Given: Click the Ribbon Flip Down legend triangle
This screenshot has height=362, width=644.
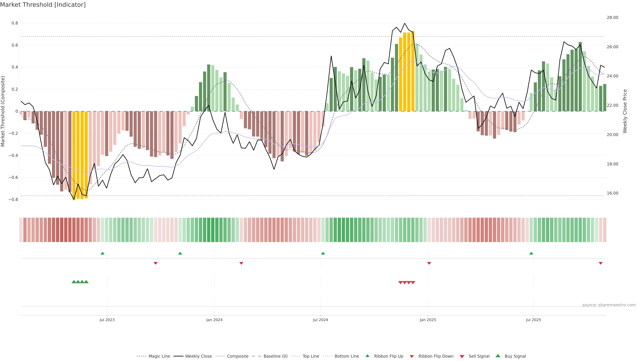Looking at the screenshot, I should click(x=412, y=356).
